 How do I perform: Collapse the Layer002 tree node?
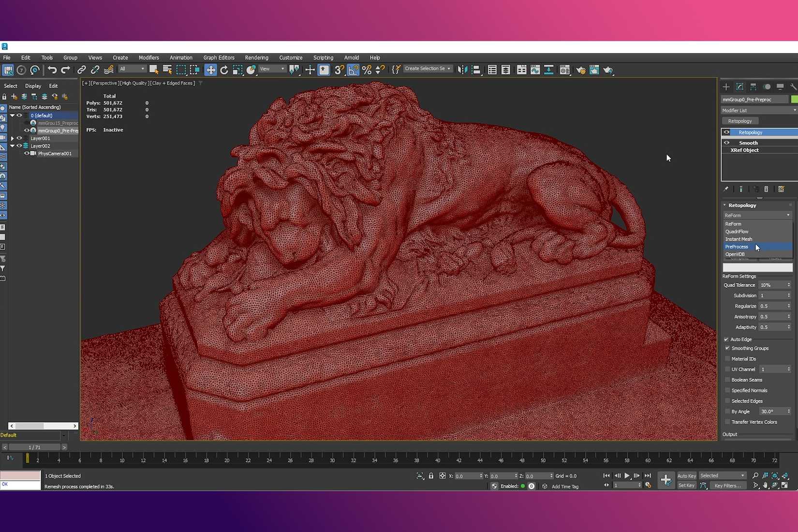pos(13,146)
